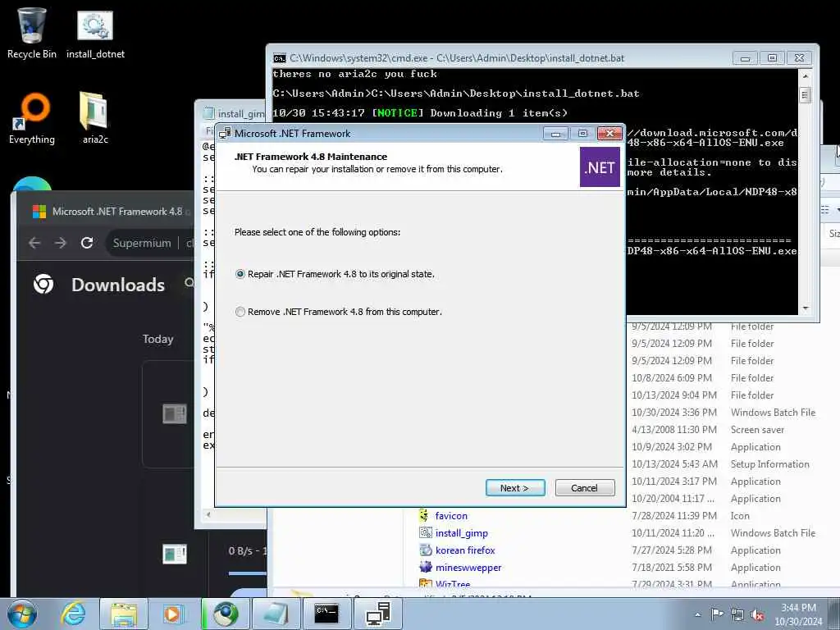Screen dimensions: 840x630
Task: Select Remove .NET Framework 4.8 radio button
Action: pyautogui.click(x=240, y=312)
